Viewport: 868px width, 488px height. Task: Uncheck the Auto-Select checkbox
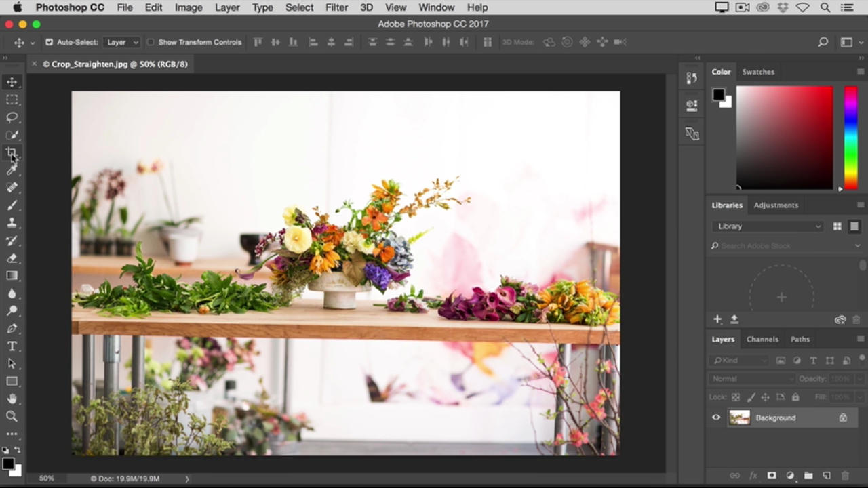click(49, 42)
